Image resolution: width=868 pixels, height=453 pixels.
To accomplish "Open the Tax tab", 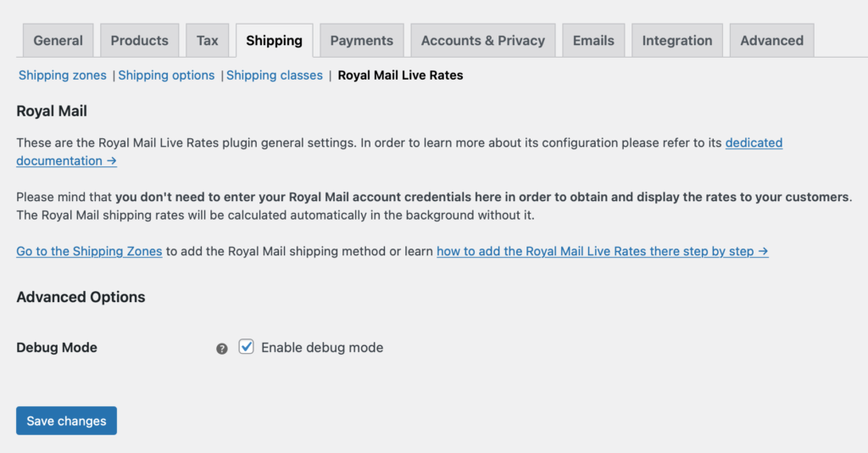I will tap(207, 41).
